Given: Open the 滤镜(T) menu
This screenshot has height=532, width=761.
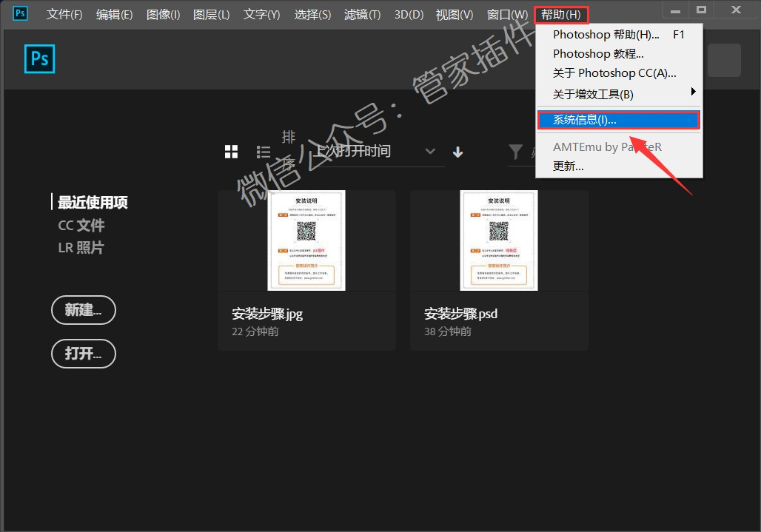Looking at the screenshot, I should (362, 15).
